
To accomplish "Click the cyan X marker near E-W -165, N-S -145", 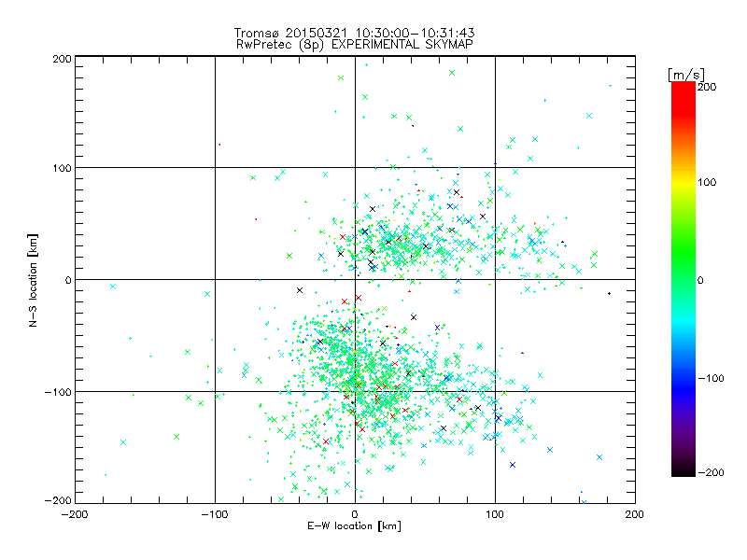I will pyautogui.click(x=123, y=442).
